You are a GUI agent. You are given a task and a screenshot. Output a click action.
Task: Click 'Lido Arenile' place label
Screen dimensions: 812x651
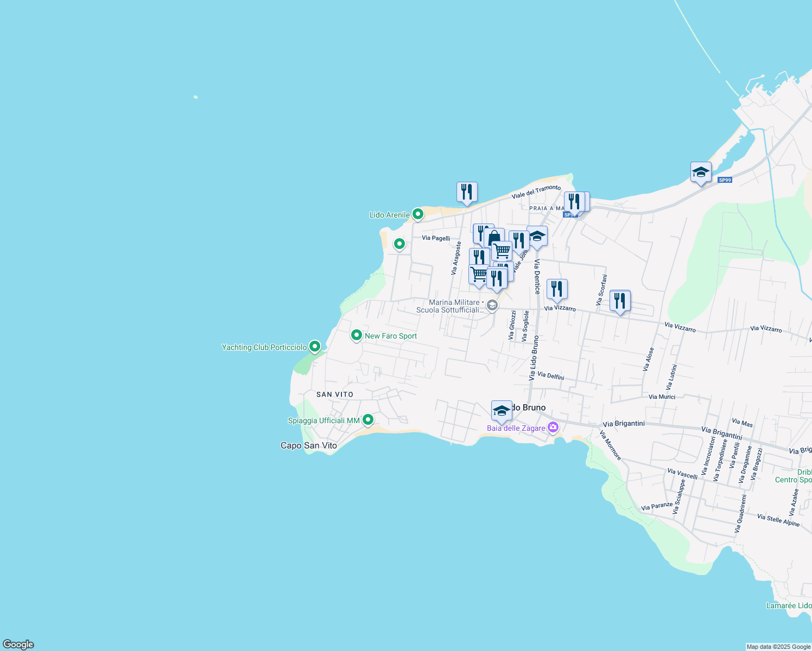pos(390,215)
